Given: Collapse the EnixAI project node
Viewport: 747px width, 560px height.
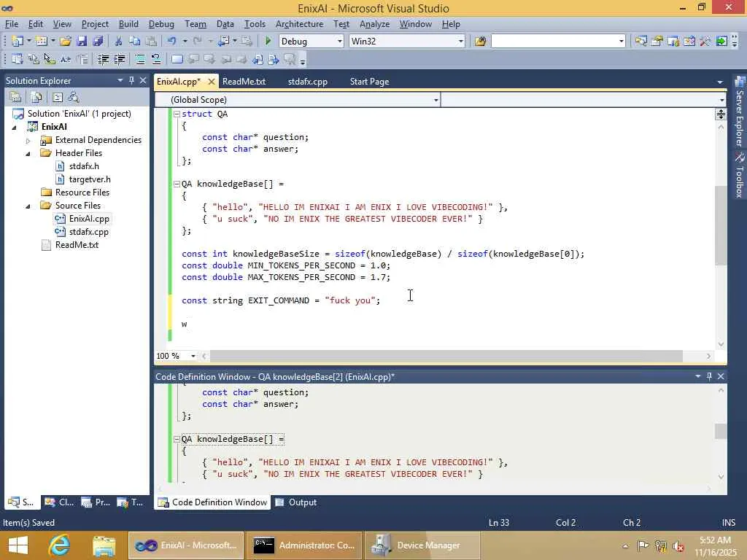Looking at the screenshot, I should point(15,128).
